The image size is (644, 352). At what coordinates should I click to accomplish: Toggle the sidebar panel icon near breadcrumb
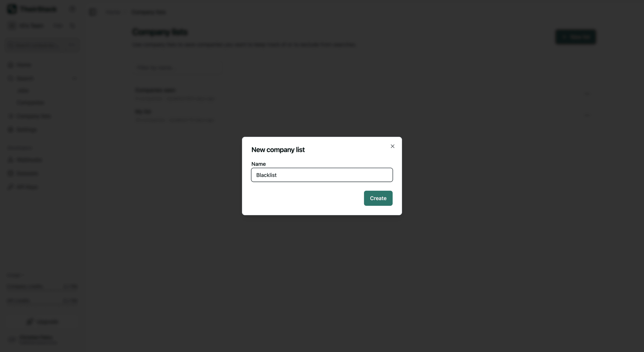(x=93, y=12)
